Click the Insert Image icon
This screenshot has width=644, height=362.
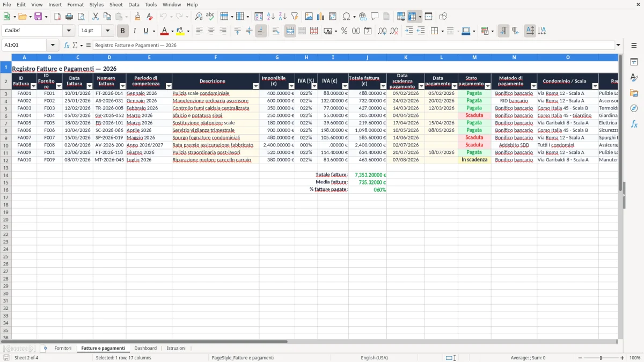click(309, 17)
